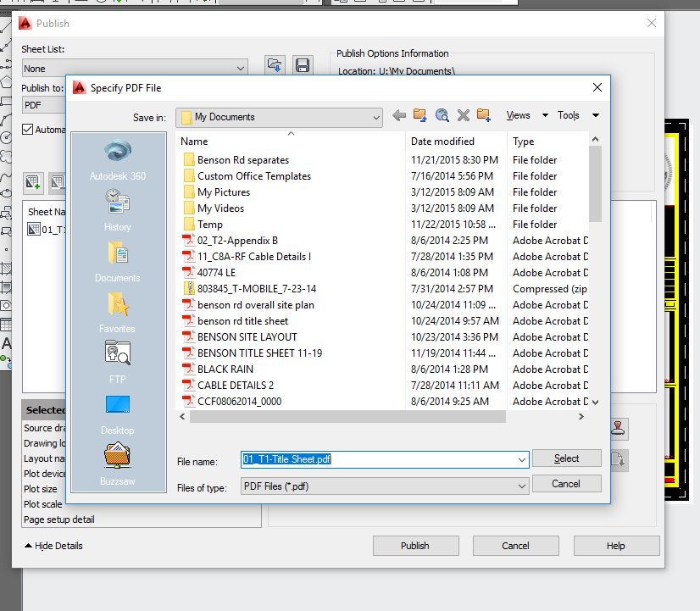Create a new folder using the toolbar icon

(x=486, y=115)
